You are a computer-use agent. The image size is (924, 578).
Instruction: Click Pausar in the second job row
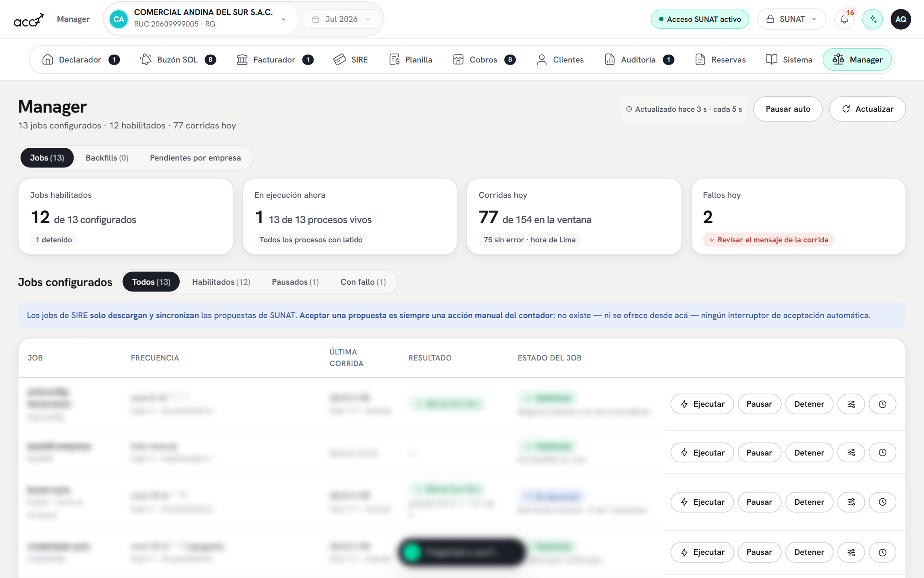point(759,453)
